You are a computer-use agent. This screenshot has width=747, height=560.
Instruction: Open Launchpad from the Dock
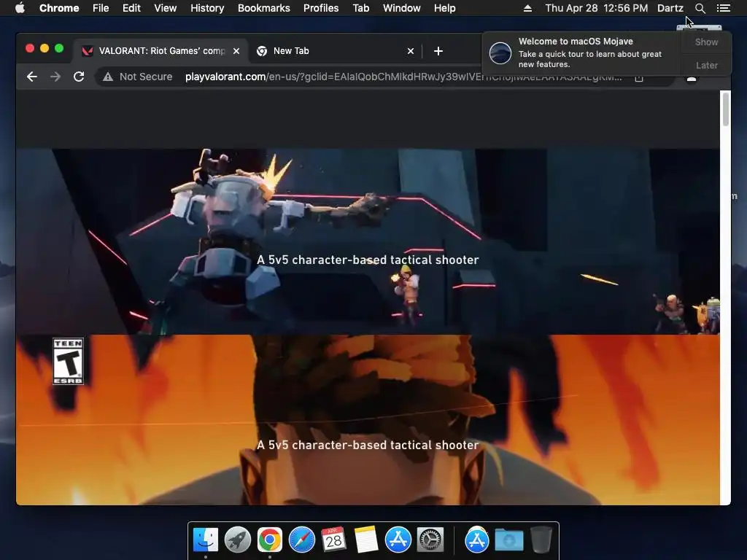[238, 540]
